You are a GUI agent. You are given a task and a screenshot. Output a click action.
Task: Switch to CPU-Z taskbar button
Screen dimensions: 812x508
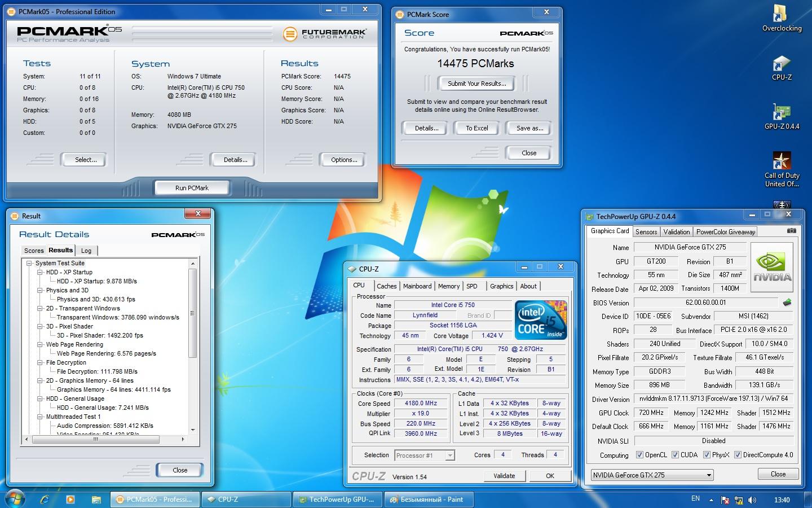coord(246,500)
